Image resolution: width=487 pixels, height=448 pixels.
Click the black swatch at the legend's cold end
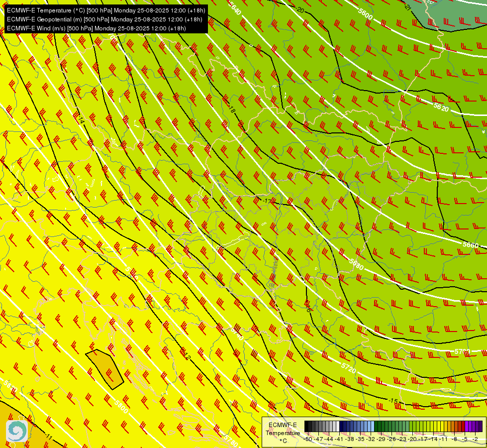[306, 426]
